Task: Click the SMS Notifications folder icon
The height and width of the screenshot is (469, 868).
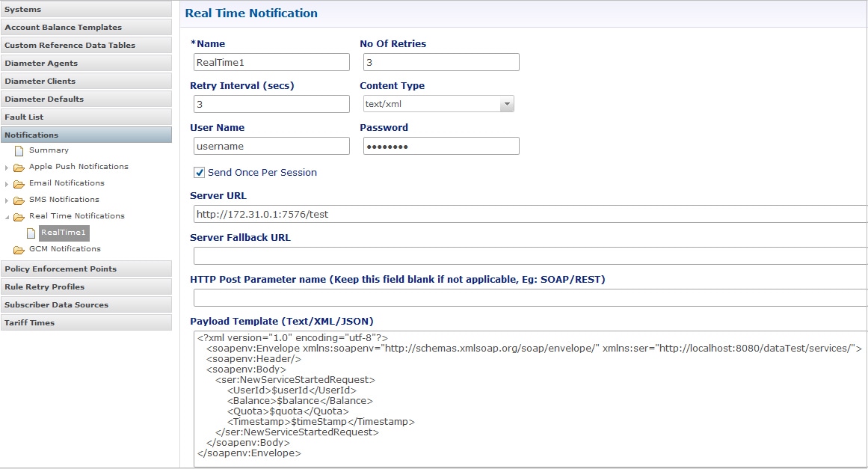Action: (19, 200)
